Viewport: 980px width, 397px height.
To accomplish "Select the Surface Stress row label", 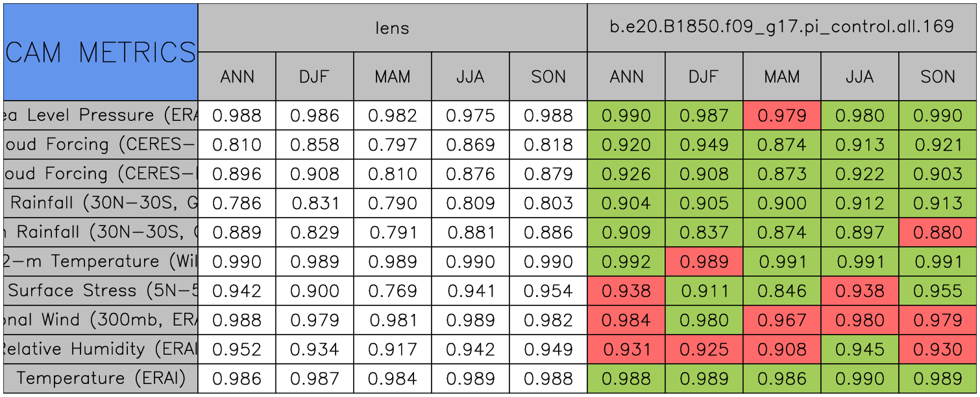I will point(101,290).
